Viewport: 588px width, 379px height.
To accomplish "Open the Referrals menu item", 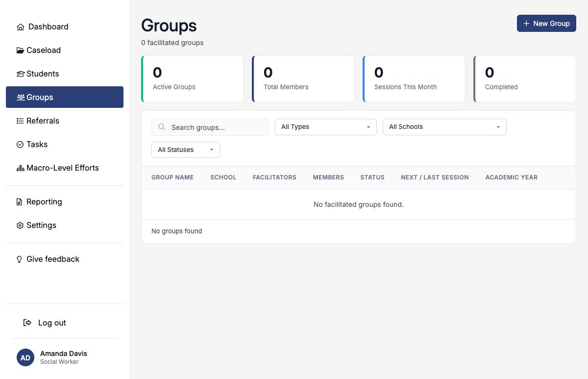I will coord(65,121).
